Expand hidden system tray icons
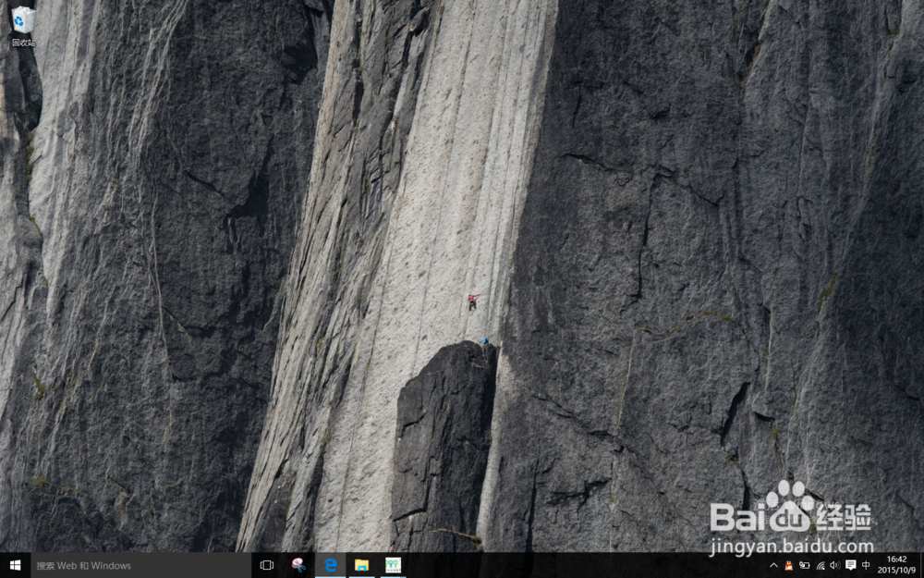Viewport: 924px width, 578px height. click(773, 566)
